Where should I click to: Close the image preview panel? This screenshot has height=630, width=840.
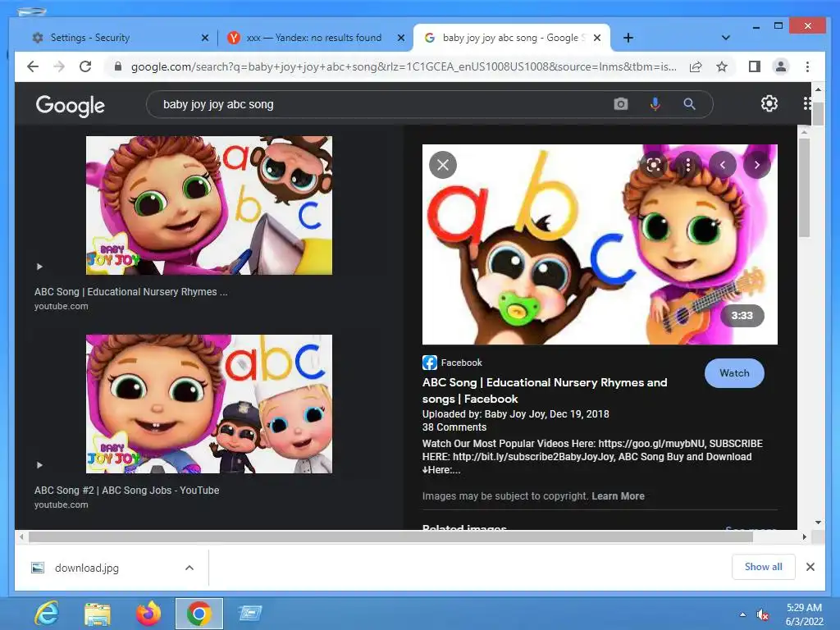pos(443,165)
